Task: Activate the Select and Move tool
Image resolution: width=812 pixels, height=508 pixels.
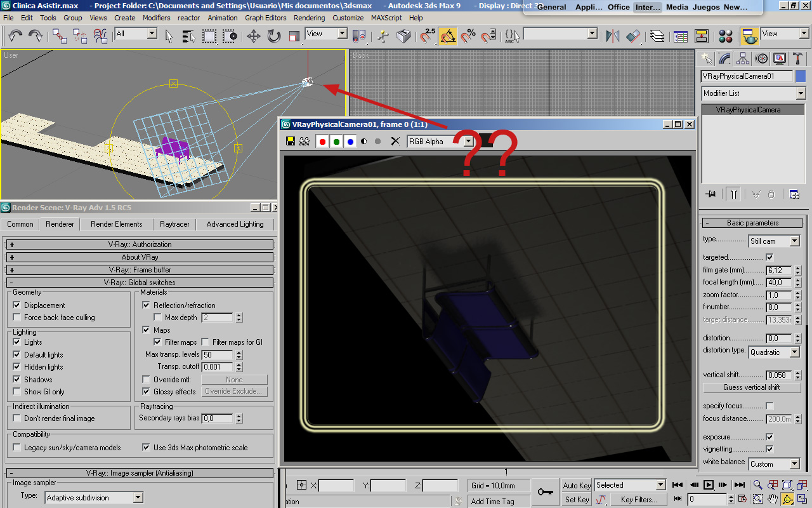Action: tap(254, 36)
